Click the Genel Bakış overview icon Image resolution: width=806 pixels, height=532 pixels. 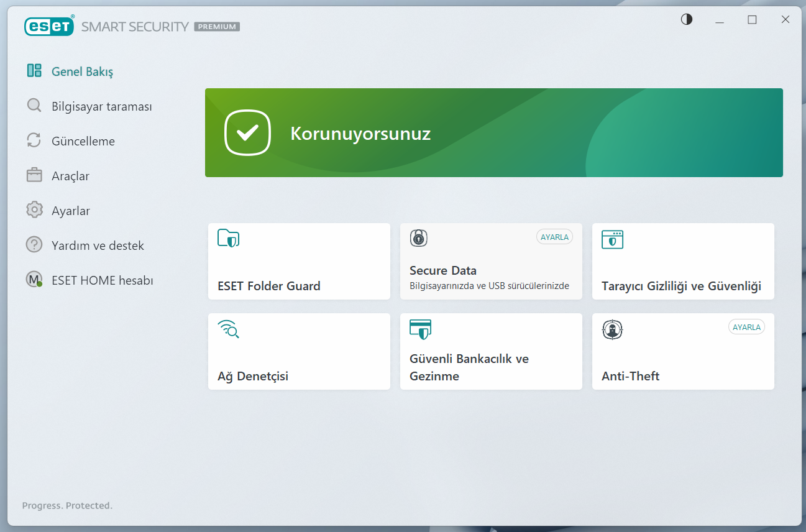tap(34, 71)
